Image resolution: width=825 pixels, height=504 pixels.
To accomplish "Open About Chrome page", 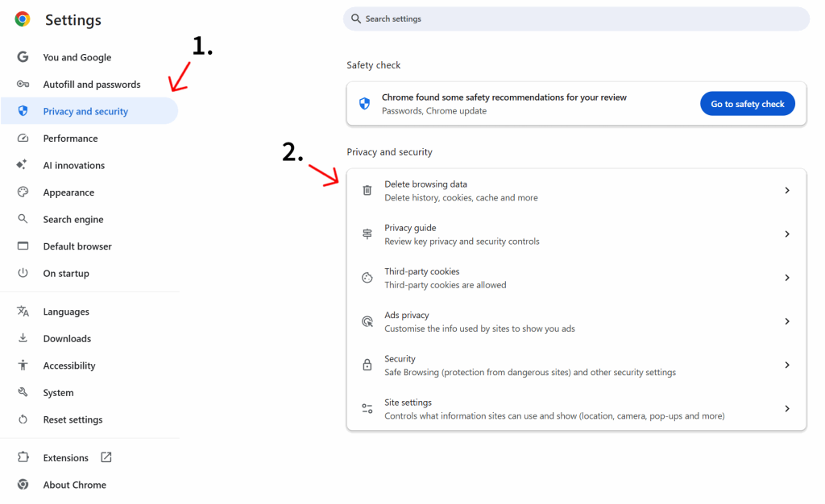I will tap(74, 485).
